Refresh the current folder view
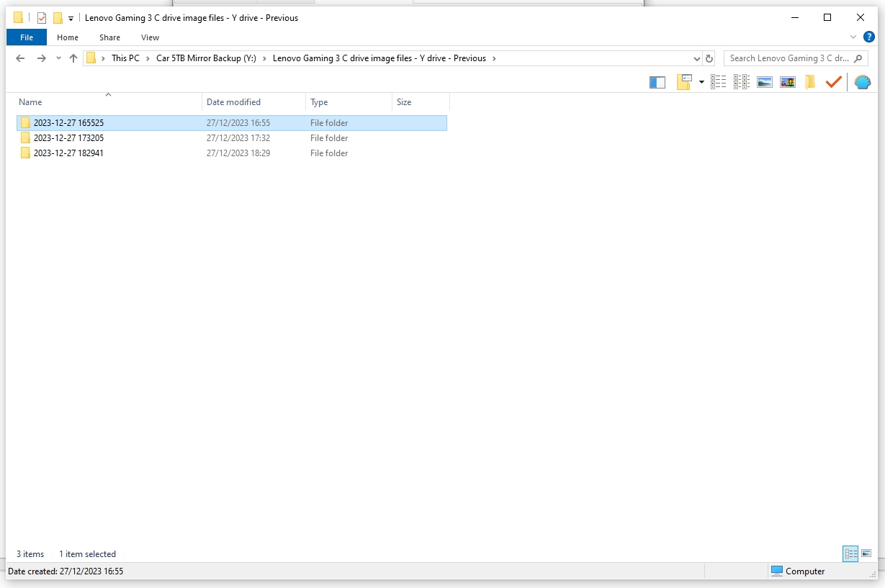Viewport: 885px width, 588px height. pyautogui.click(x=709, y=59)
